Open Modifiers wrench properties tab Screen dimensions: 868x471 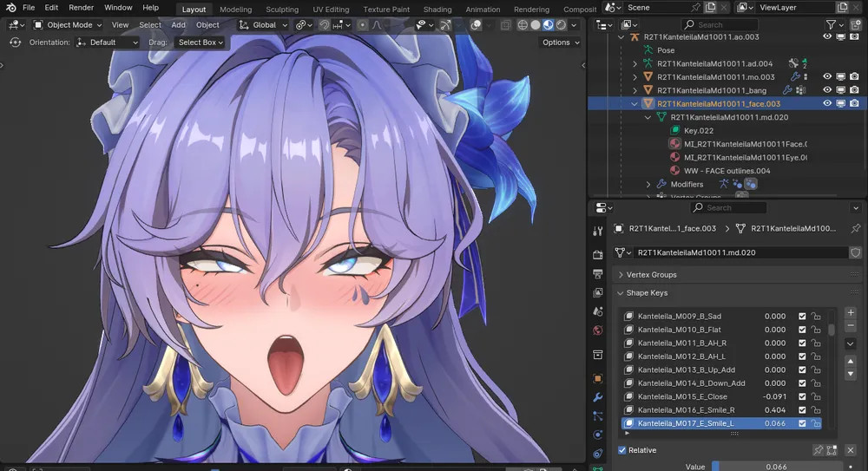598,397
